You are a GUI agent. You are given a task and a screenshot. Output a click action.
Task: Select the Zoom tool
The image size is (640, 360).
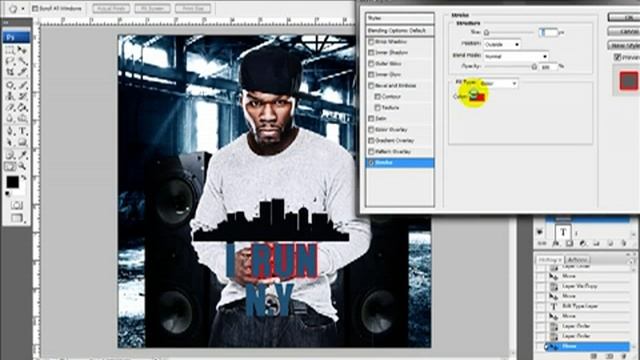22,167
